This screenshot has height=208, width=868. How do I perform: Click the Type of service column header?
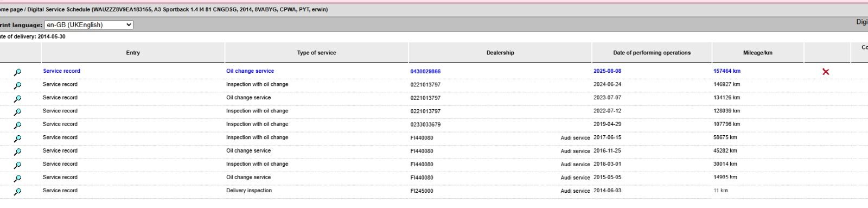316,53
